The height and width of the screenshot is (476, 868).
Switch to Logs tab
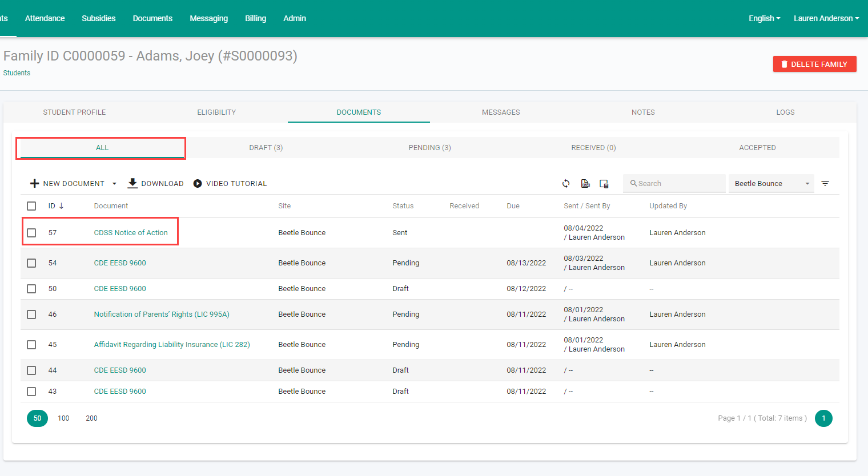click(x=785, y=112)
